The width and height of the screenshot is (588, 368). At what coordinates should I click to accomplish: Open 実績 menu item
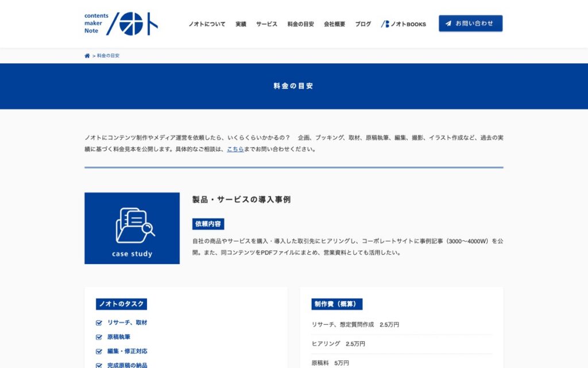coord(241,24)
